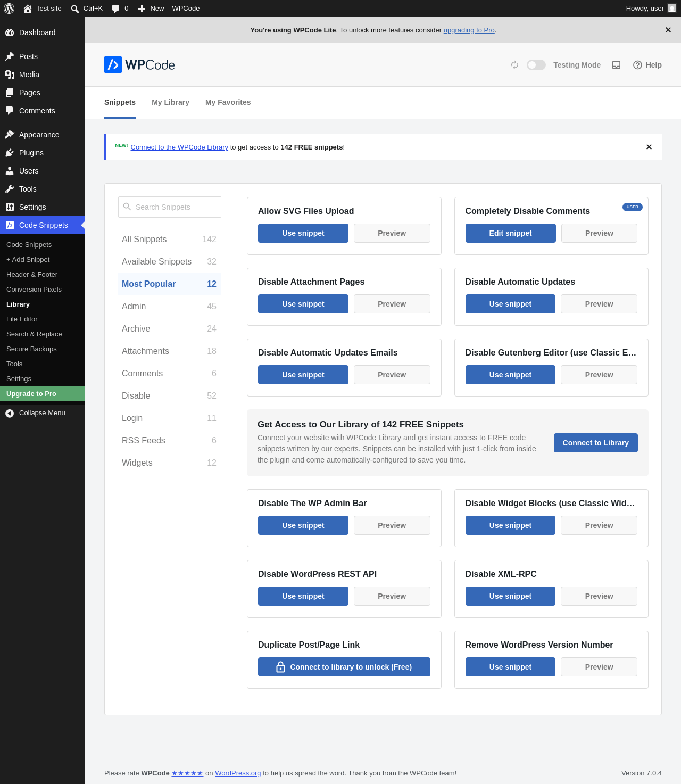Select the Header & Footer submenu item
The image size is (681, 784).
(43, 275)
